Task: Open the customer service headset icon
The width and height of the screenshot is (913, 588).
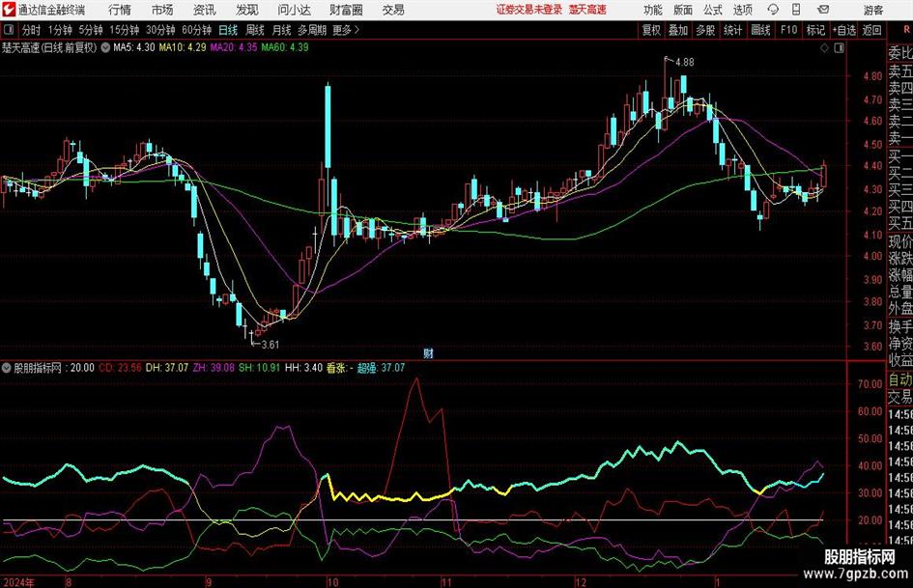Action: point(773,10)
